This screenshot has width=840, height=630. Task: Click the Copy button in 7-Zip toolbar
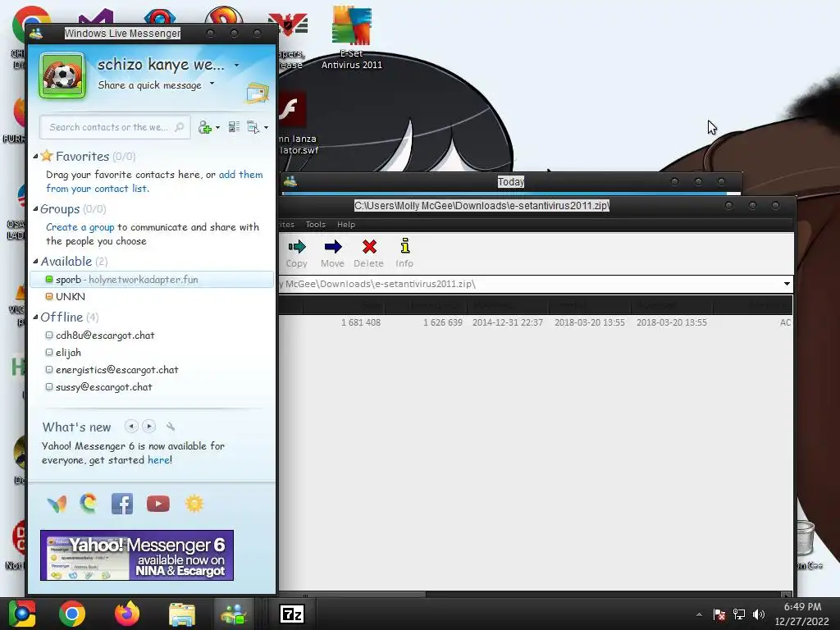(x=297, y=253)
